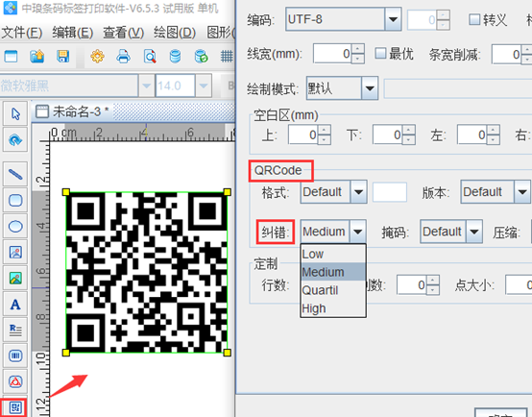Open the font size 14.0 dropdown
The width and height of the screenshot is (532, 417).
pyautogui.click(x=204, y=86)
